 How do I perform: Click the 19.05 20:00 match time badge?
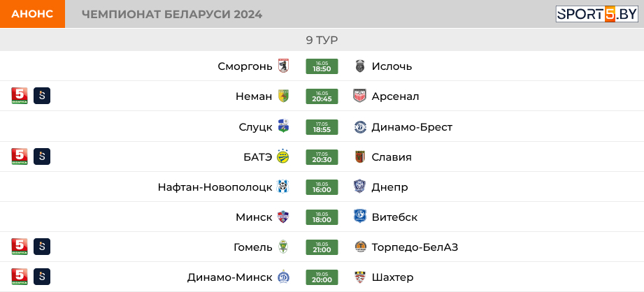[322, 277]
